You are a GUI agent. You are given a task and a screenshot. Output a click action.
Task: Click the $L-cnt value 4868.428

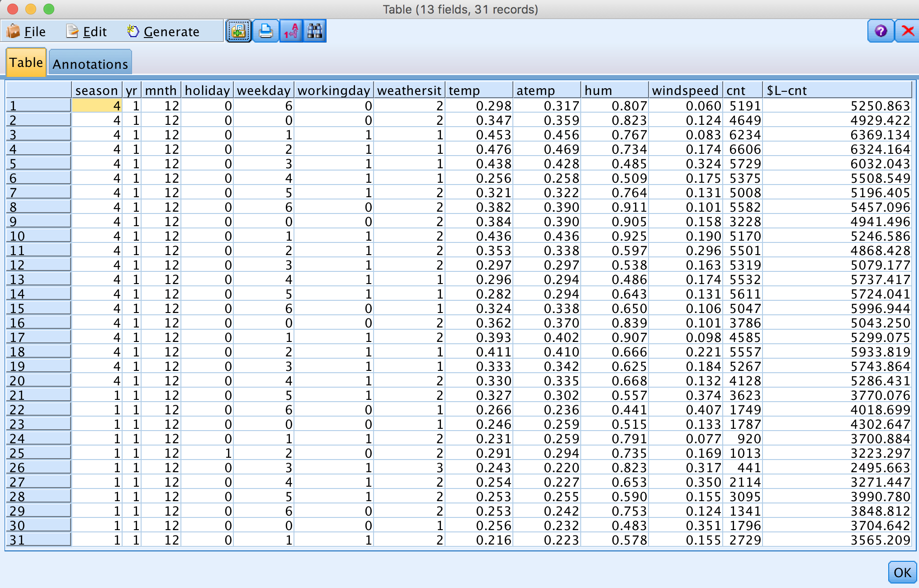[880, 251]
